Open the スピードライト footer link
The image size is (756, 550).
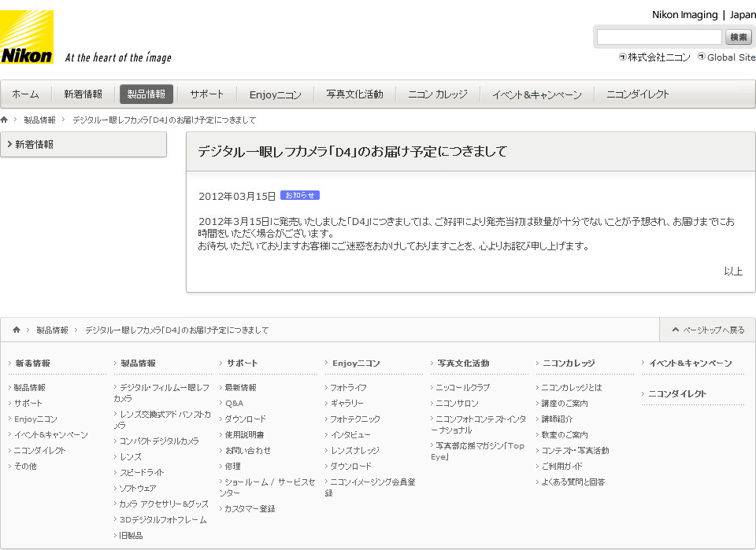[143, 472]
